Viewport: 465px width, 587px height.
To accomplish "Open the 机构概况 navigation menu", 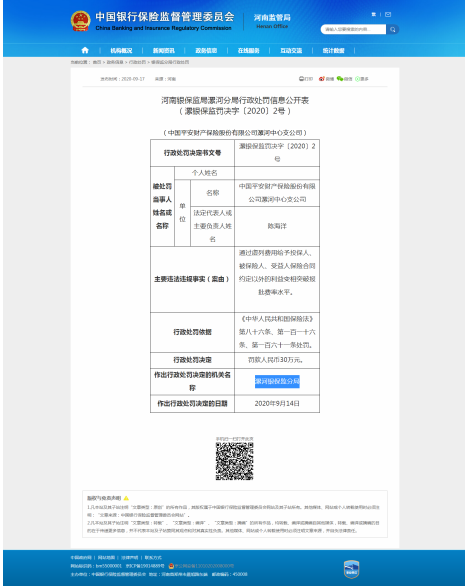I will coord(121,51).
